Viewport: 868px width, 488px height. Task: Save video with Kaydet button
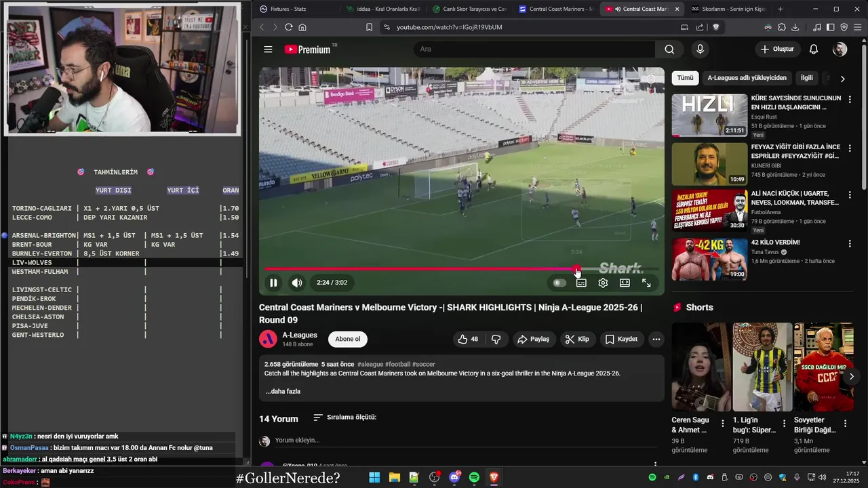pyautogui.click(x=621, y=339)
